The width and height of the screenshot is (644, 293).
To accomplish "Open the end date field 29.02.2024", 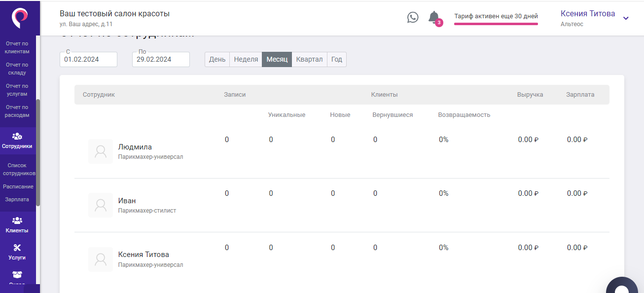I will coord(161,59).
